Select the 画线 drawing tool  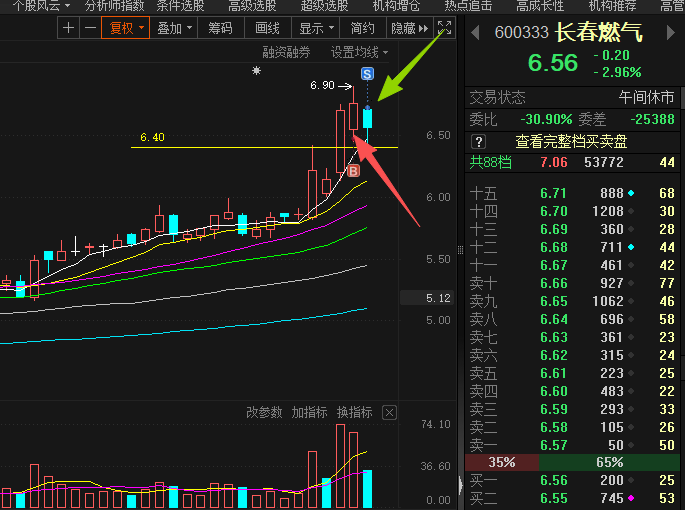267,28
